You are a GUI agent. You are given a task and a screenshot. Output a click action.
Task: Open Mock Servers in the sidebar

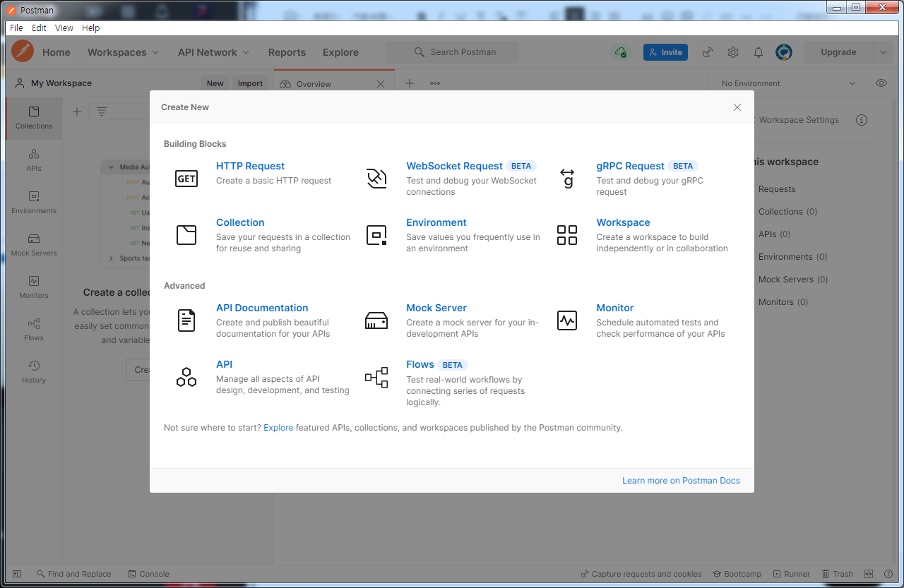click(34, 245)
